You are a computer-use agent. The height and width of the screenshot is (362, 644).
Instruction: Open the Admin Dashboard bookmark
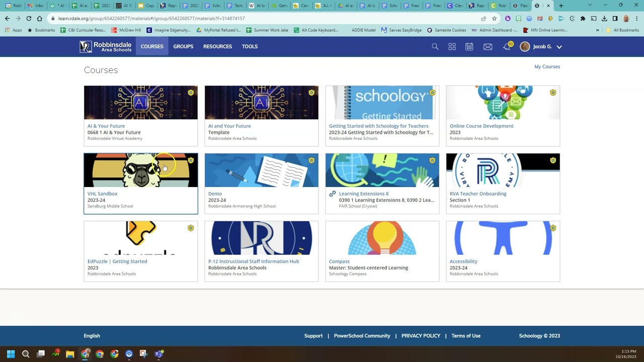click(x=495, y=30)
